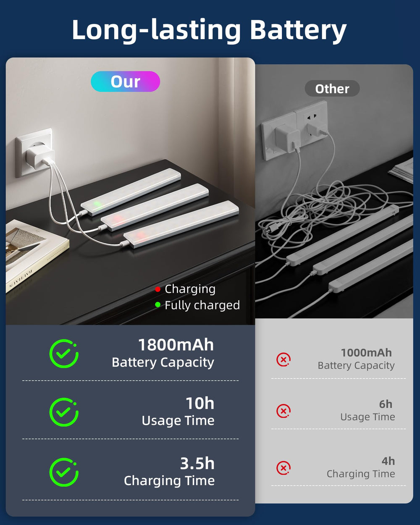The height and width of the screenshot is (525, 420).
Task: Click the 1800mAh Battery Capacity text
Action: [x=163, y=353]
